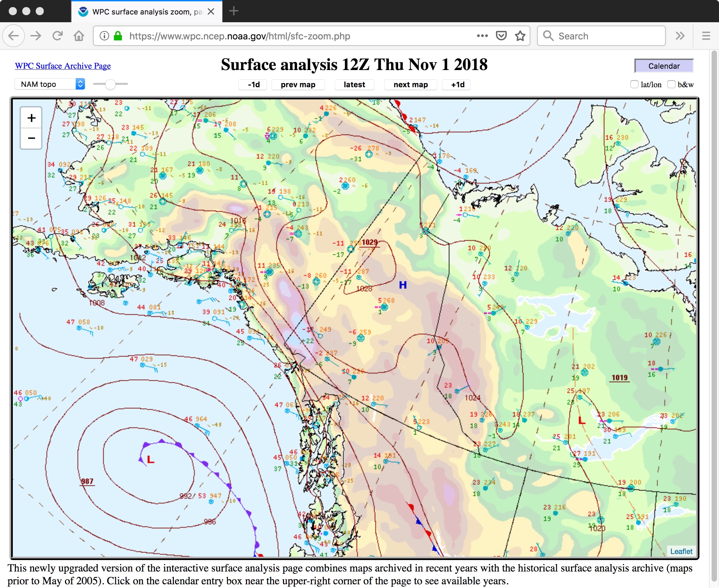Screen dimensions: 719x588
Task: Click the Surface analysis 12Z title
Action: pyautogui.click(x=354, y=64)
